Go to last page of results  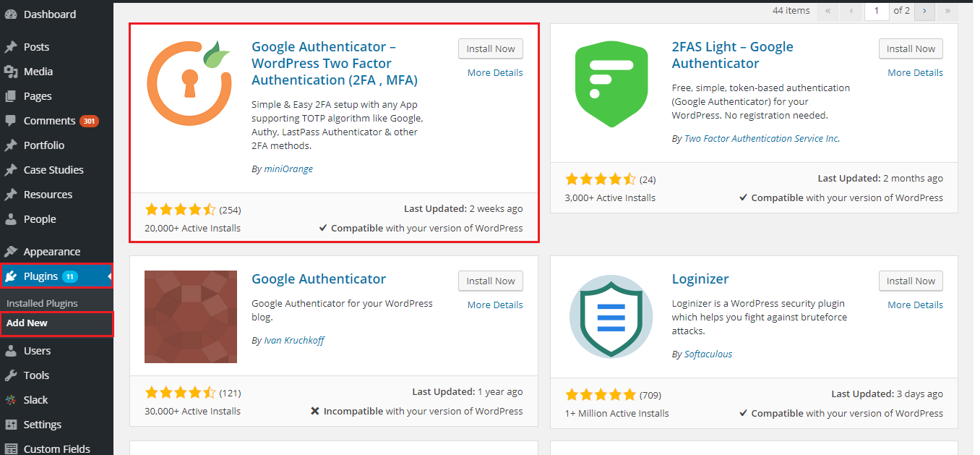pyautogui.click(x=947, y=11)
